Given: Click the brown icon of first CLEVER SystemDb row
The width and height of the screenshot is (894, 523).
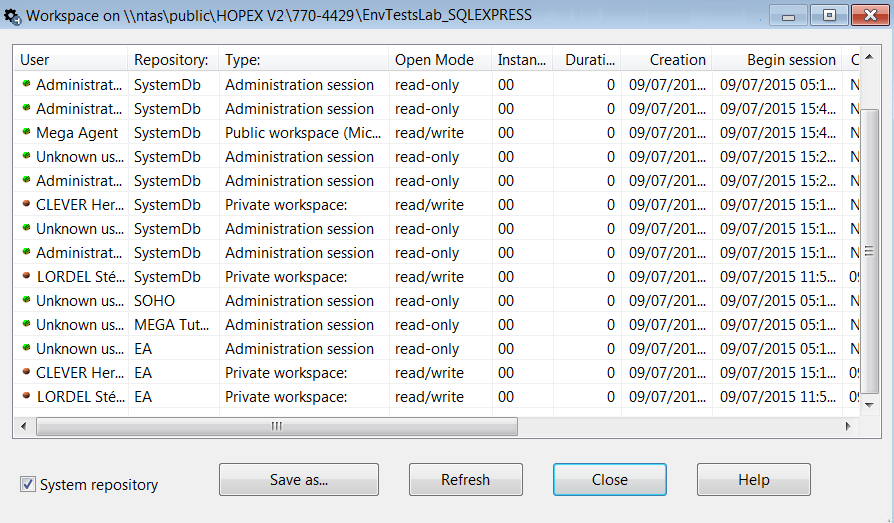Looking at the screenshot, I should tap(27, 204).
